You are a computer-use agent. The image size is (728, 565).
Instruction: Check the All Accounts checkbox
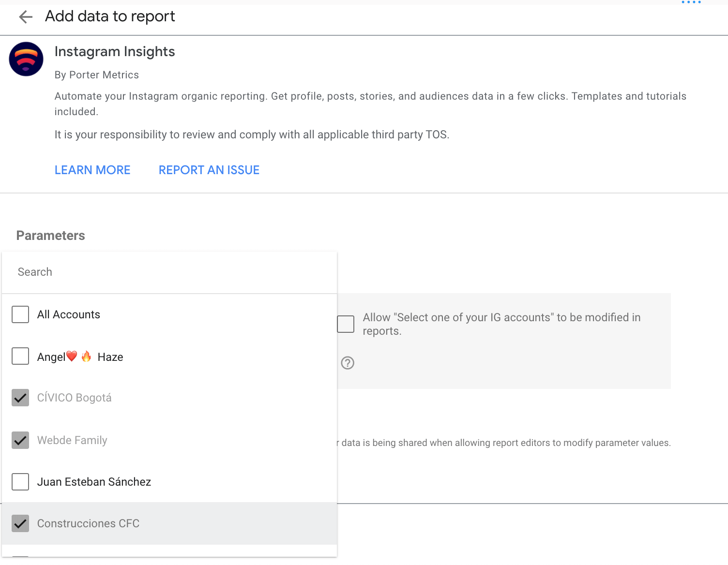[20, 314]
